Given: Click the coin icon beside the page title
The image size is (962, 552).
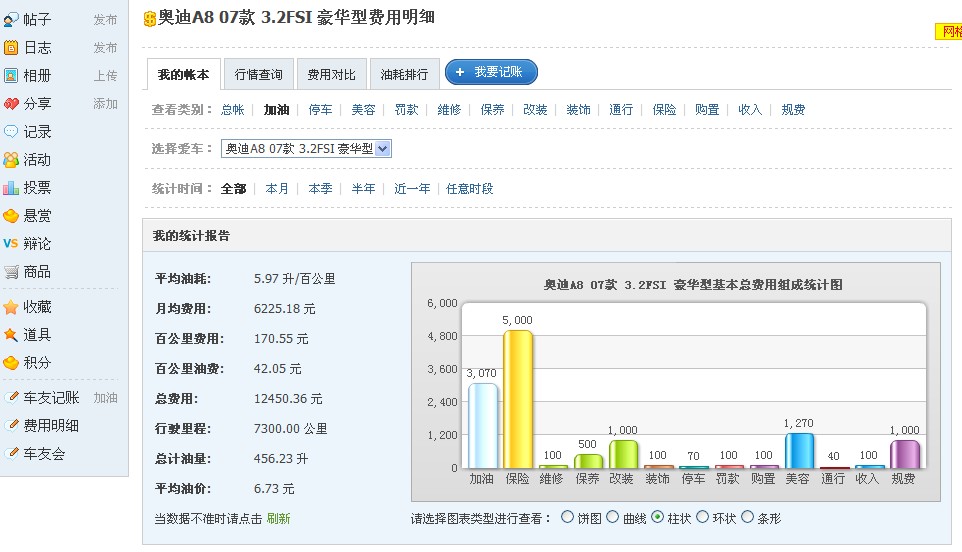Looking at the screenshot, I should [x=149, y=19].
